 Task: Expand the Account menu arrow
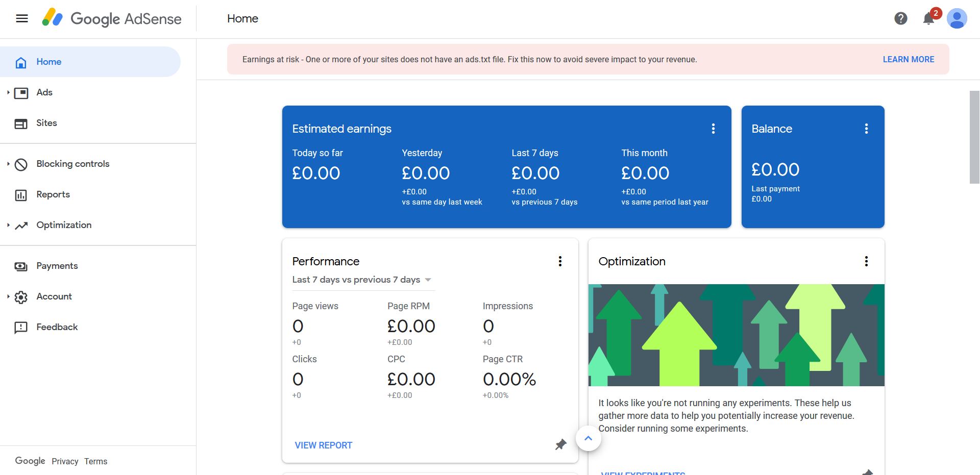pyautogui.click(x=8, y=296)
